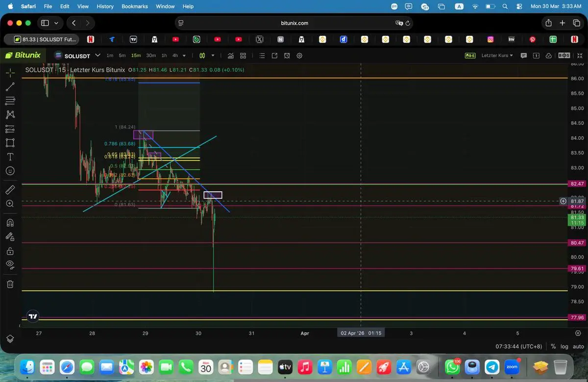Select the trend line drawing tool

[x=10, y=87]
